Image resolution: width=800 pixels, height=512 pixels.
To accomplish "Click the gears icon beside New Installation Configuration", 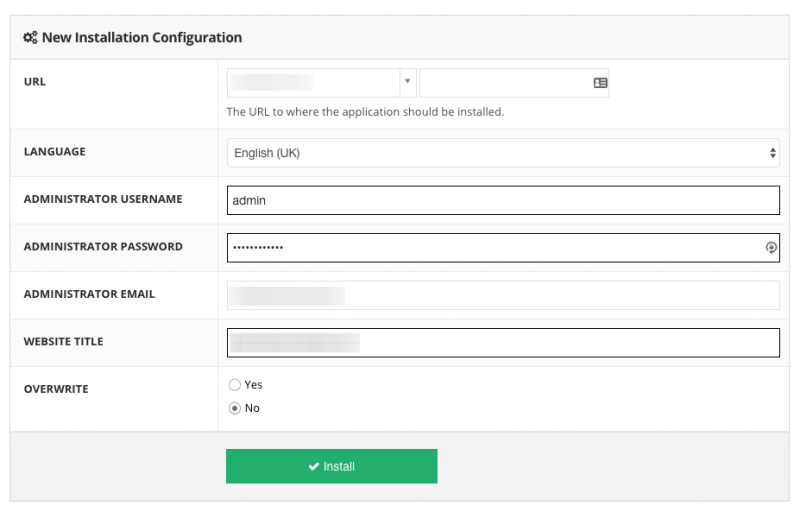I will [30, 38].
